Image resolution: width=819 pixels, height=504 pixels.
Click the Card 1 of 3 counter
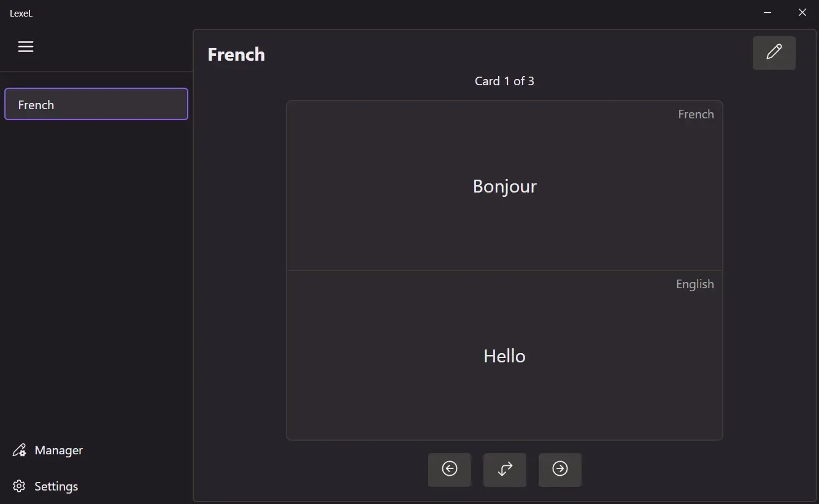point(504,81)
